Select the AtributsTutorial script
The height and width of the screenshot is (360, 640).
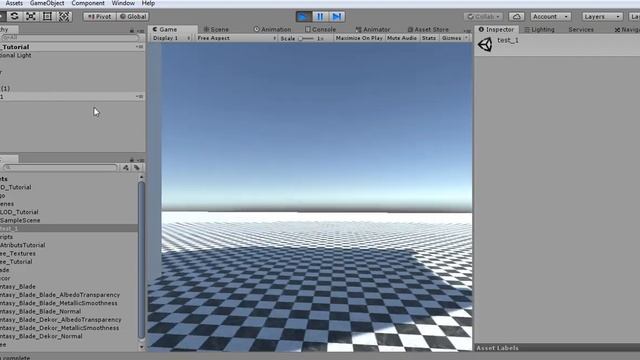(22, 245)
